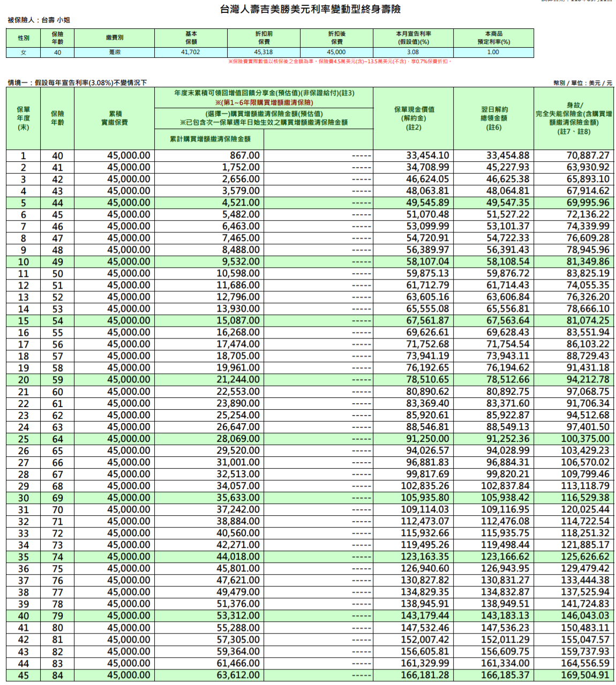Click the 1.00 assumed rate value
The height and width of the screenshot is (685, 616).
494,52
